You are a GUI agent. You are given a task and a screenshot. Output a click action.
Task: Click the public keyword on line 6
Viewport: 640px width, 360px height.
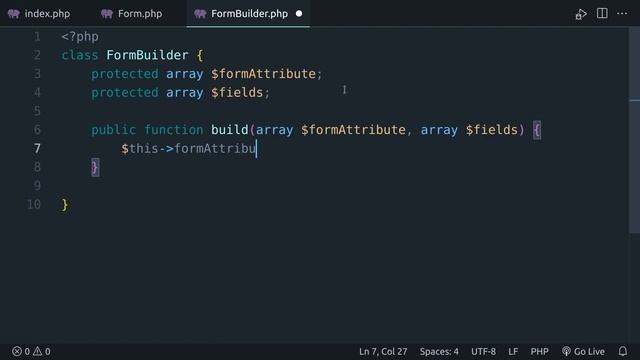113,130
